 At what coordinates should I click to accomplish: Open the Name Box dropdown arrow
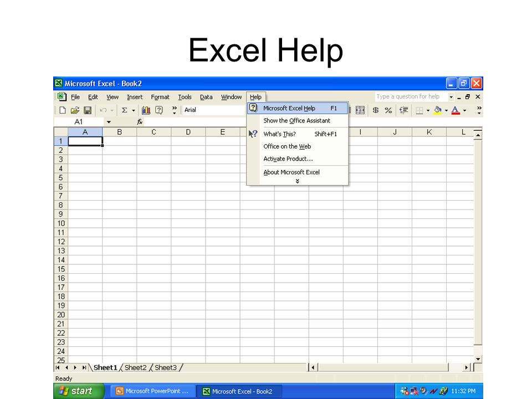[x=109, y=122]
